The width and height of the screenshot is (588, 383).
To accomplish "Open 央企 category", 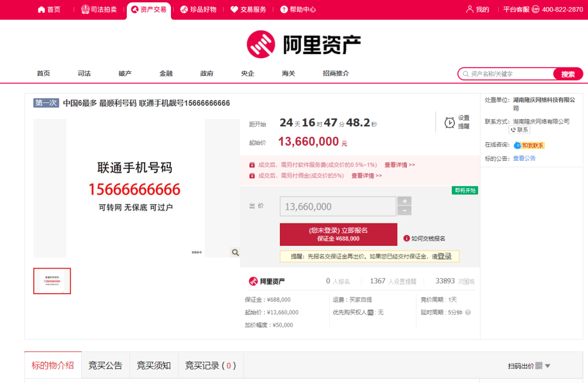I will 248,73.
